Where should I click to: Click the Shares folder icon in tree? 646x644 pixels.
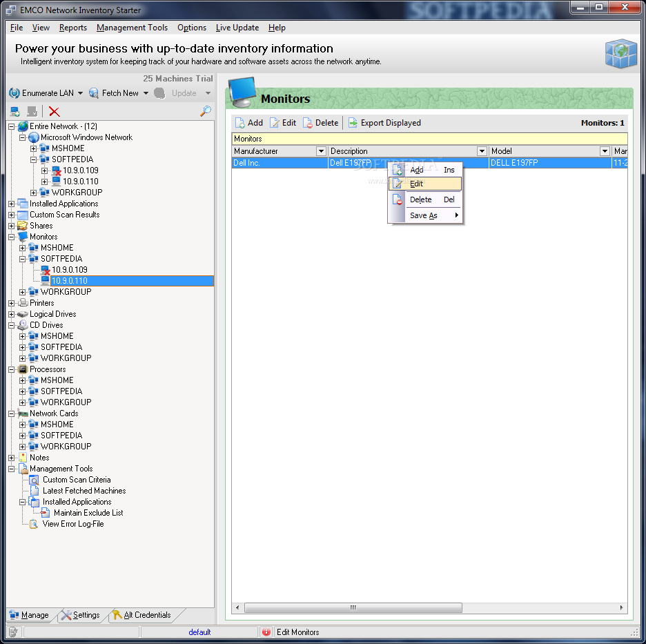[23, 226]
